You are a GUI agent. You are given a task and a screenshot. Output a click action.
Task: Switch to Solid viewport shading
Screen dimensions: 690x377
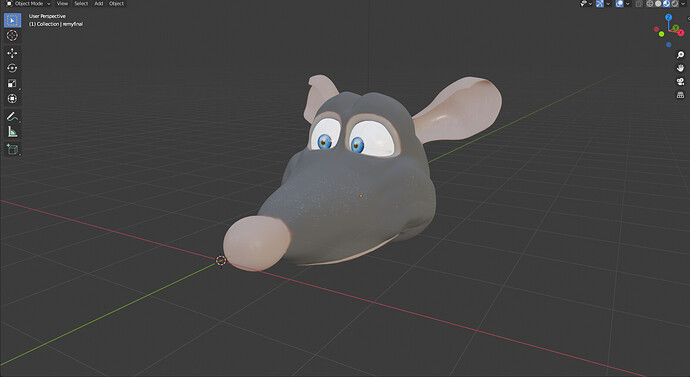pos(658,4)
